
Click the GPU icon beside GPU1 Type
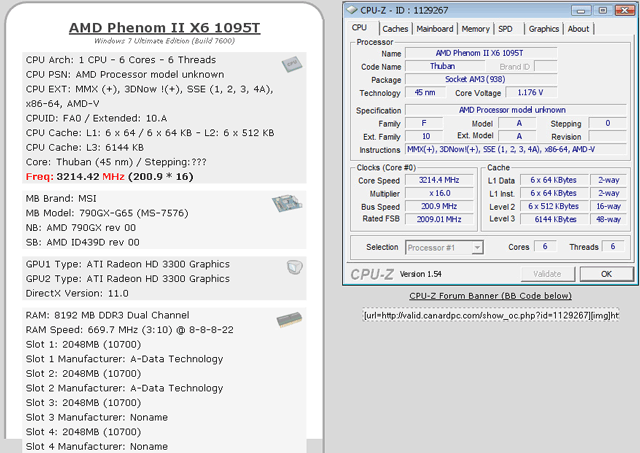click(x=294, y=267)
